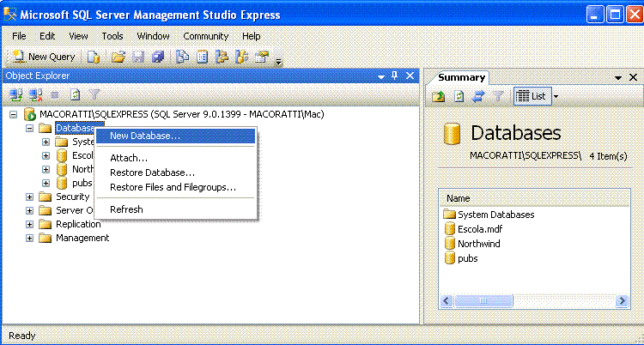Click the greyed-out Save floppy icon
The height and width of the screenshot is (345, 644).
coord(138,57)
